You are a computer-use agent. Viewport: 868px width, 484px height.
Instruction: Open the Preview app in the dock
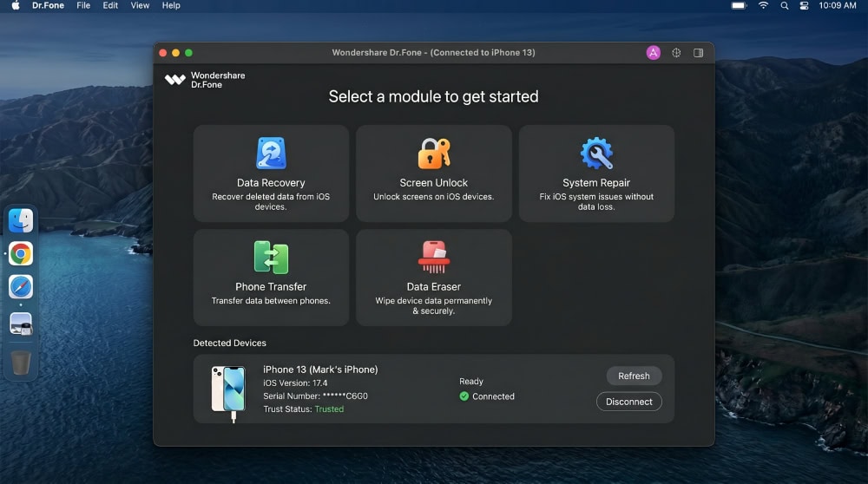tap(21, 324)
